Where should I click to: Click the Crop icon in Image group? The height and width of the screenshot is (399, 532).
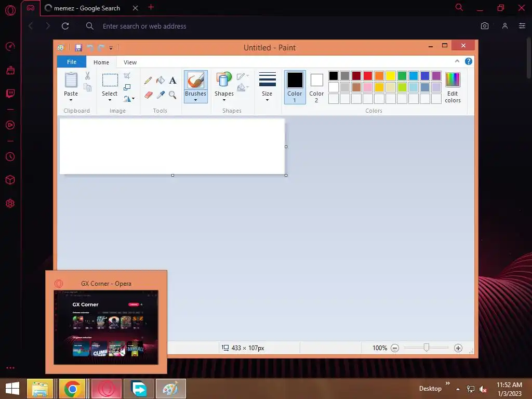pyautogui.click(x=127, y=76)
